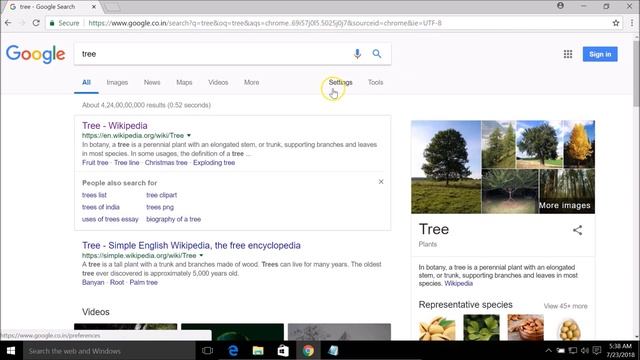640x360 pixels.
Task: Follow the Christmas tree sublink
Action: click(166, 162)
